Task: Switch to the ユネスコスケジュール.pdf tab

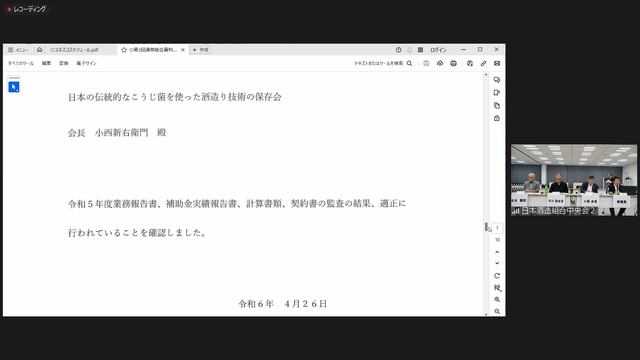Action: point(74,50)
